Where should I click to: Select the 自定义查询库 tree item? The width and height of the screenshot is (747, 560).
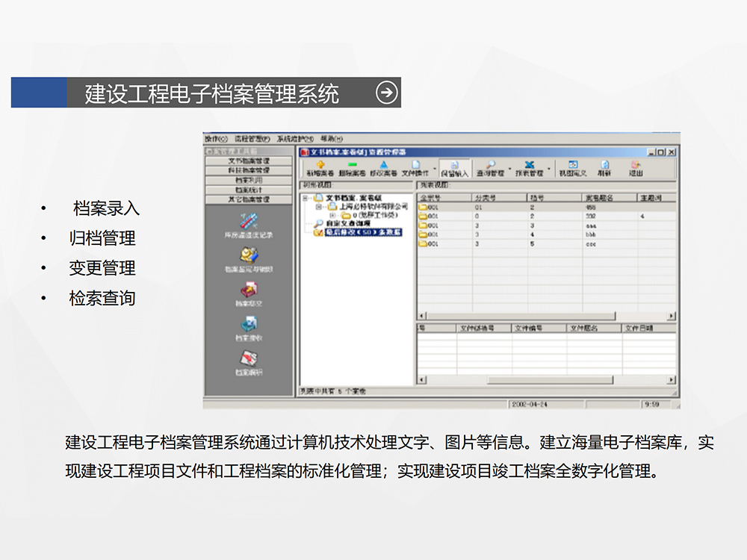348,223
